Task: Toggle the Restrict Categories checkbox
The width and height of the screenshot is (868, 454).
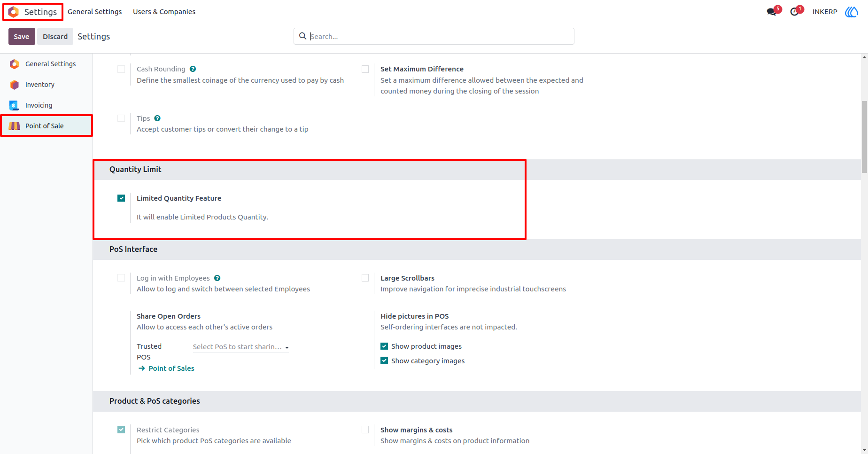Action: (x=121, y=430)
